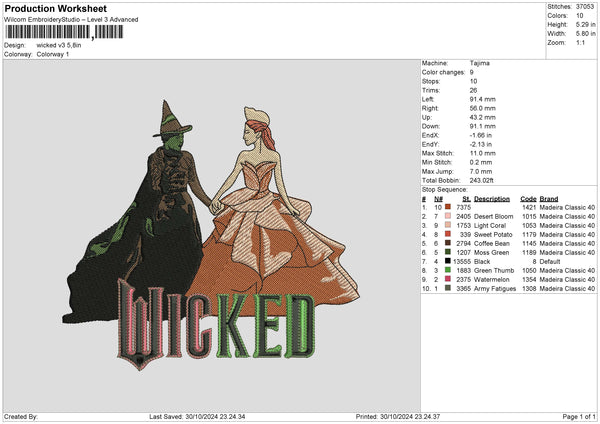Click the left extent value '91.4 mm'
Screen dimensions: 600x424
click(x=483, y=99)
